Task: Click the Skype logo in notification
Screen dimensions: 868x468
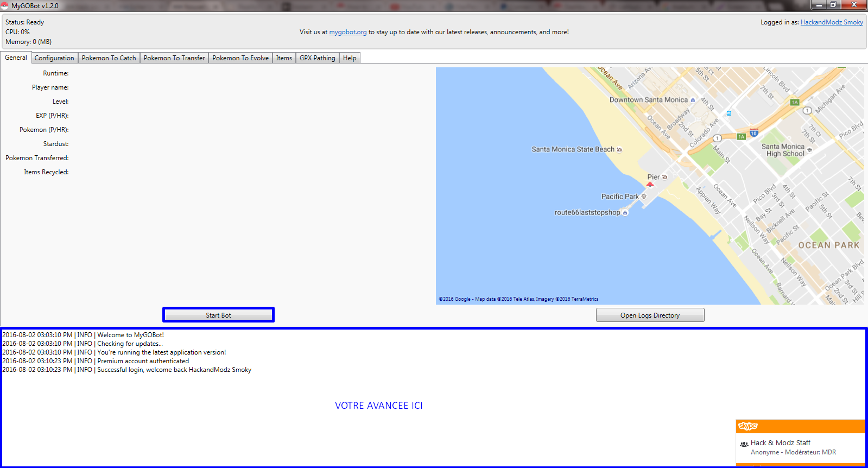Action: coord(748,426)
